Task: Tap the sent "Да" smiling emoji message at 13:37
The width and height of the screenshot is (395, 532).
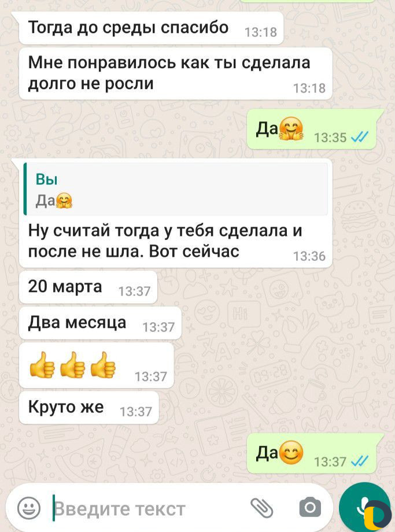Action: 312,453
